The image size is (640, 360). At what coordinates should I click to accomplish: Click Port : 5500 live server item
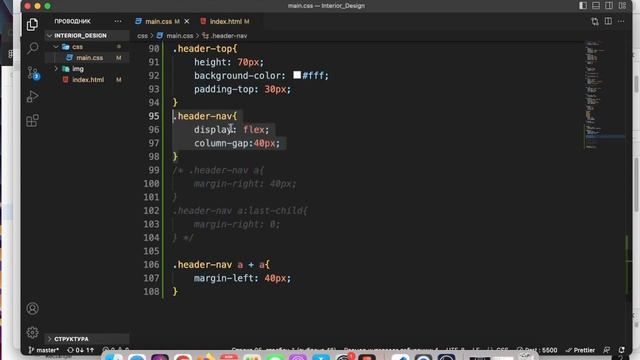537,350
